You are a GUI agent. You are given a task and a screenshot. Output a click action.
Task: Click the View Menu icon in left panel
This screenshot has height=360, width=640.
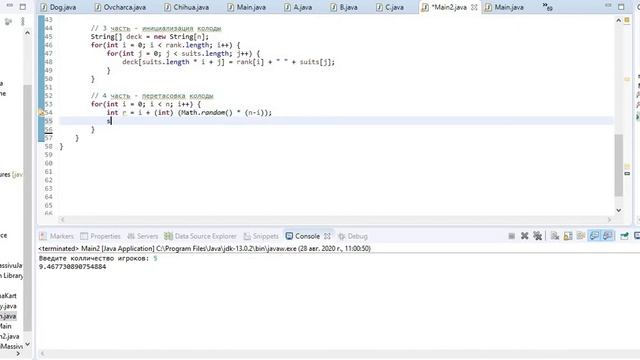point(23,21)
